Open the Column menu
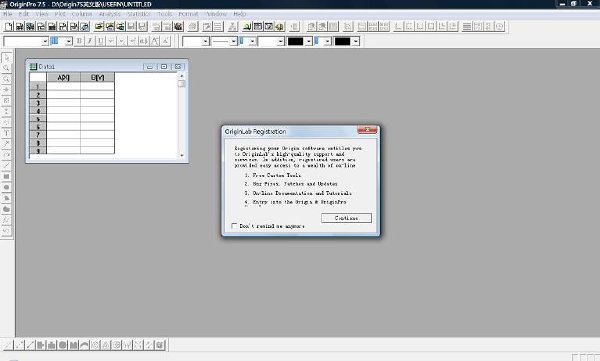600x361 pixels. click(82, 14)
